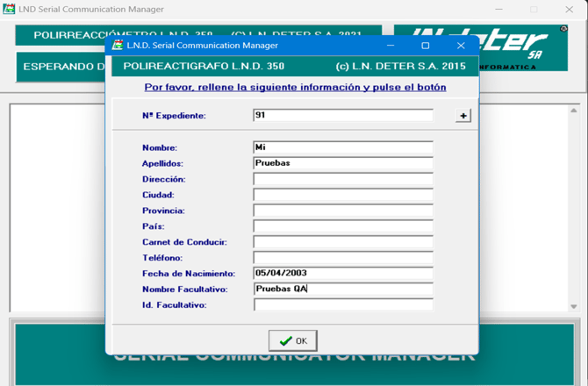
Task: Click the Fecha de Nacimiento date field
Action: click(x=342, y=274)
